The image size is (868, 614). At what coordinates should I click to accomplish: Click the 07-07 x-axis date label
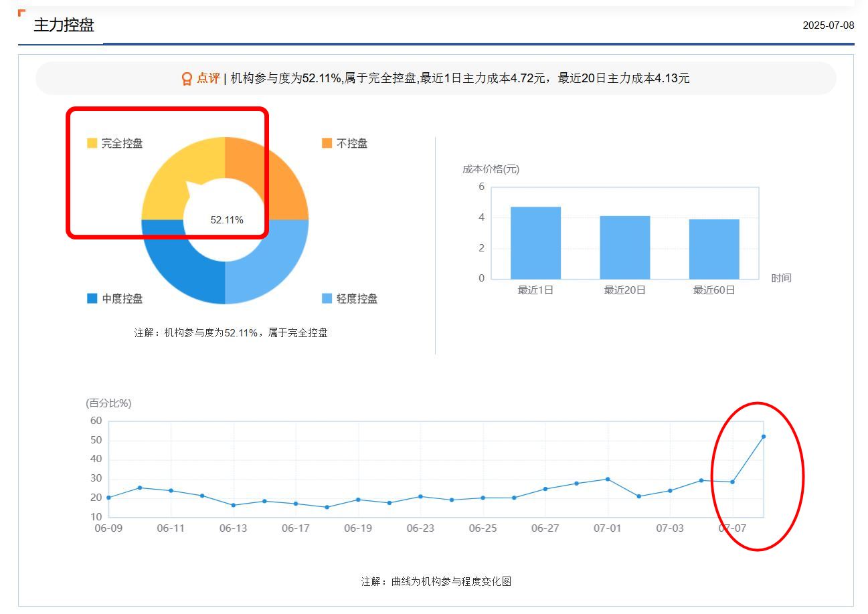(732, 528)
